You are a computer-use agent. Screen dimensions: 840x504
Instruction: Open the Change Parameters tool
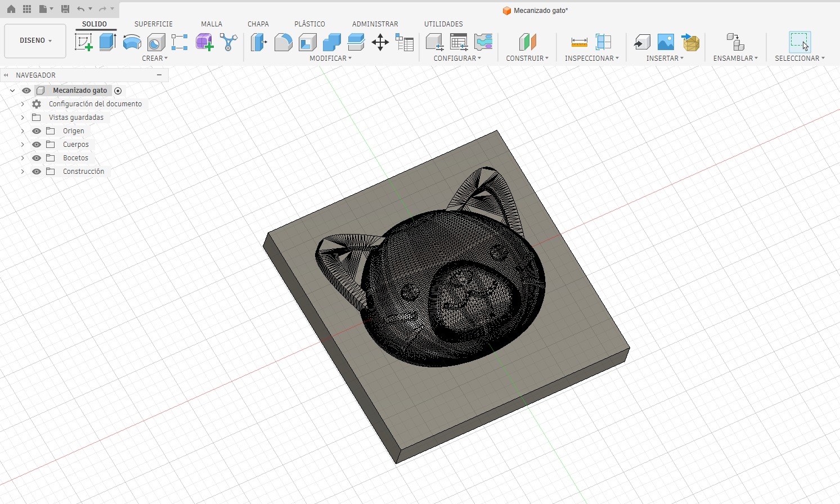point(405,42)
